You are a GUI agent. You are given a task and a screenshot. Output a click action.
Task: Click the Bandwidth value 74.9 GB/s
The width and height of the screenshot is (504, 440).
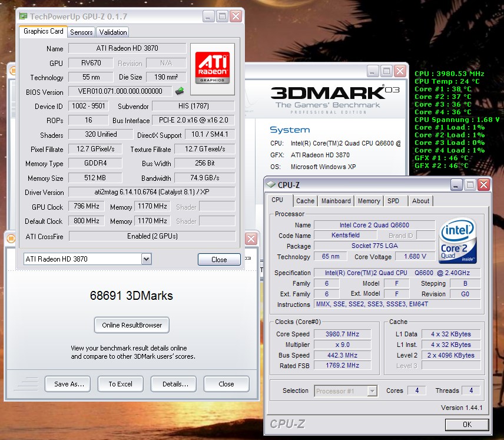(205, 178)
